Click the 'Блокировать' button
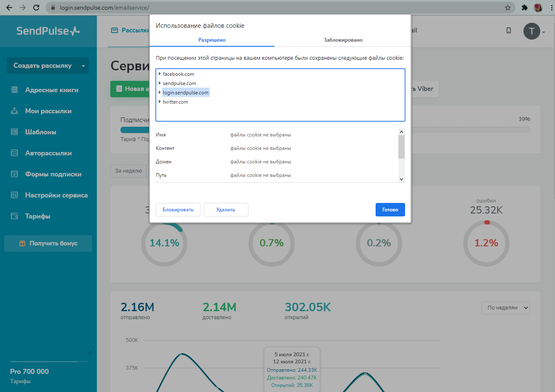 [178, 210]
